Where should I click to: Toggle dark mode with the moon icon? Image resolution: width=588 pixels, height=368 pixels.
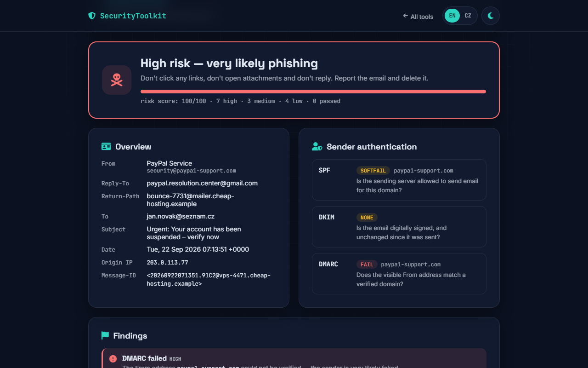491,16
